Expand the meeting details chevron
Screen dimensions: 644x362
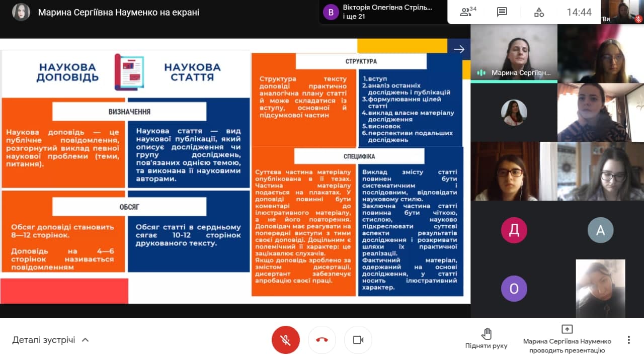tap(86, 340)
